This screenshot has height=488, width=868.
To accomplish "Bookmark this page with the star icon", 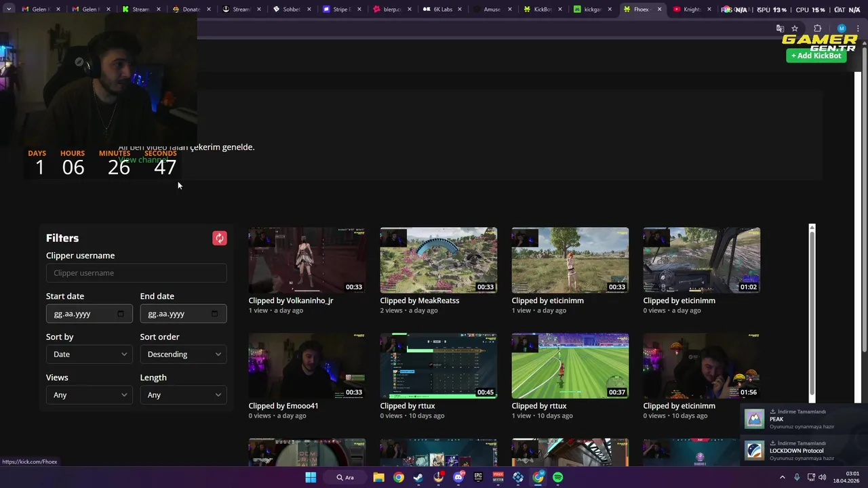I will click(795, 28).
